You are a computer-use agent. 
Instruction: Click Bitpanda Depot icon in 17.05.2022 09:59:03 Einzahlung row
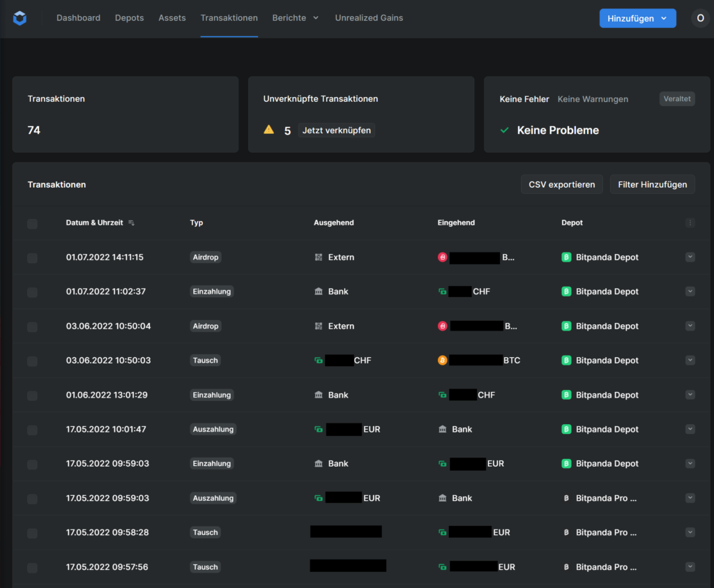coord(566,464)
